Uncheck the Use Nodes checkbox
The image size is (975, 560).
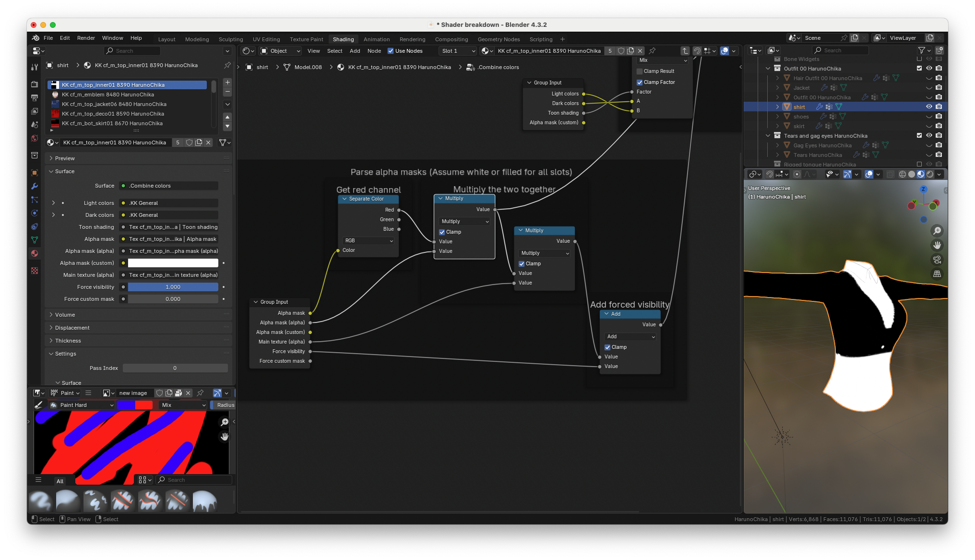(x=391, y=51)
